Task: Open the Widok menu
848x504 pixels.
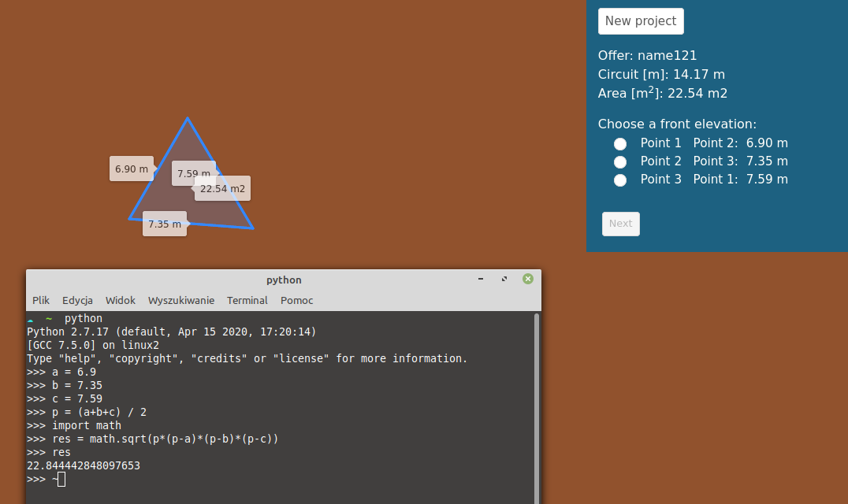Action: 120,300
